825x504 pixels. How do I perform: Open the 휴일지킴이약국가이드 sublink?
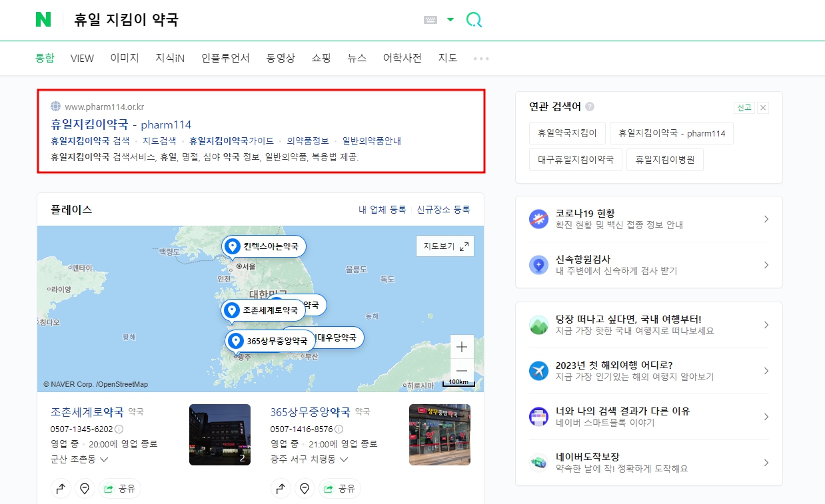tap(231, 141)
